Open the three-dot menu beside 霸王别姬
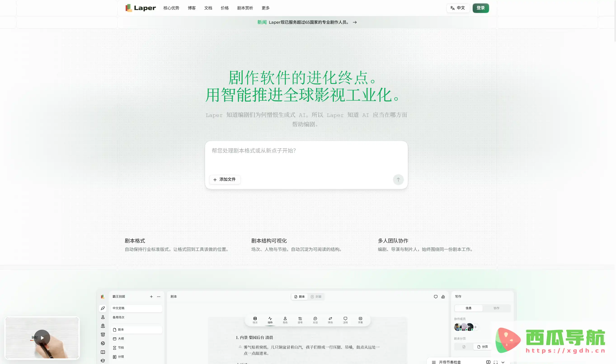616x364 pixels. click(159, 297)
